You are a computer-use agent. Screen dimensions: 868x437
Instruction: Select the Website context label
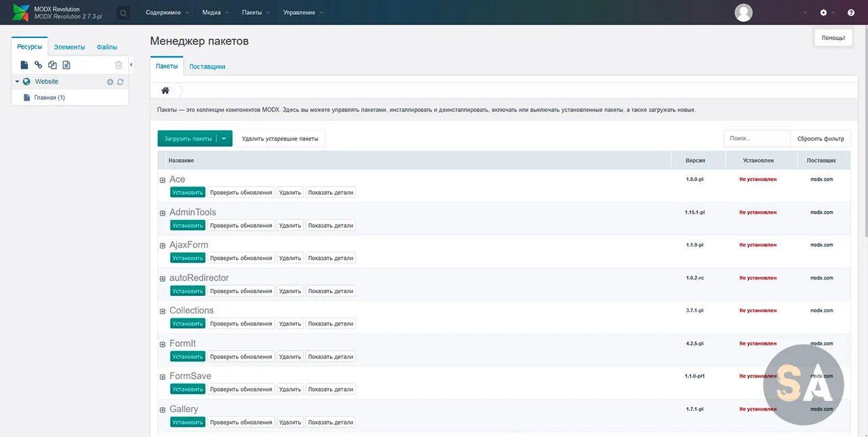(47, 81)
